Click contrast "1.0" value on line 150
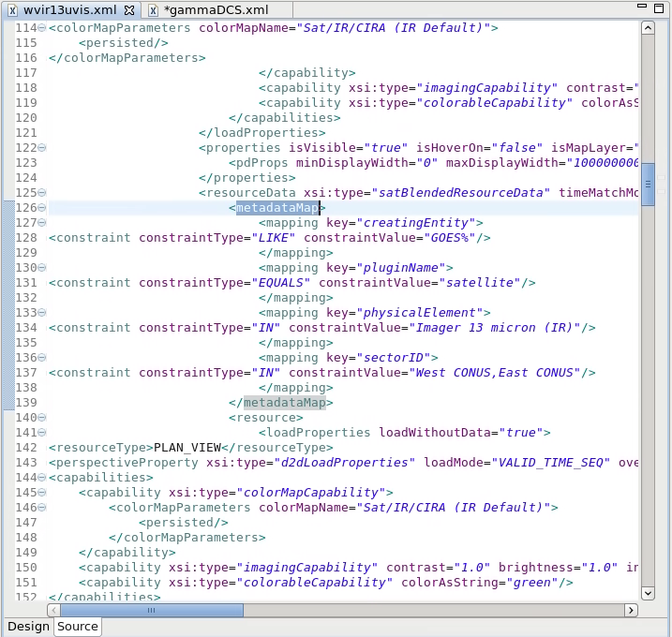This screenshot has height=637, width=672. (471, 568)
